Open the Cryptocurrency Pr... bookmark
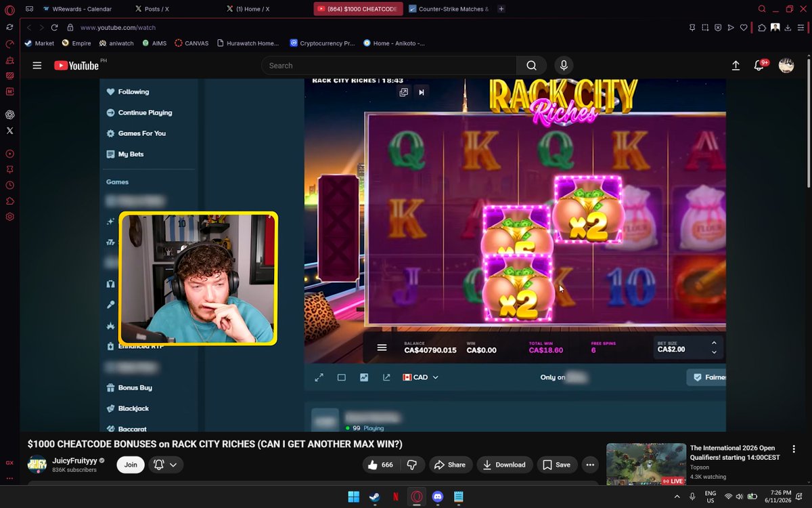Viewport: 812px width, 508px height. coord(322,43)
